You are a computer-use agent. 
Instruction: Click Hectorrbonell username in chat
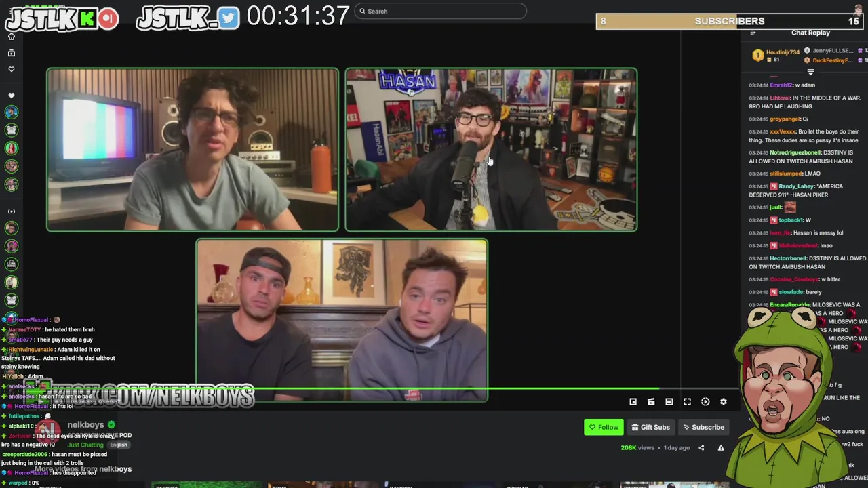[x=787, y=258]
